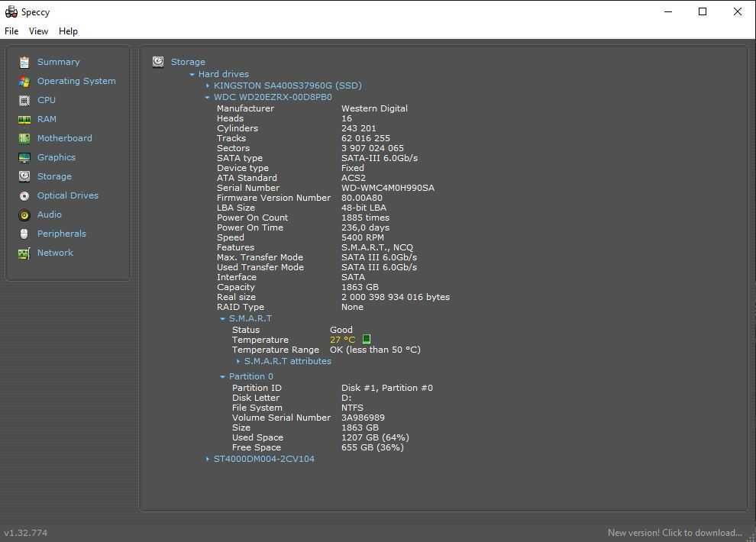Click the 5400 RPM speed value
This screenshot has width=756, height=542.
coord(363,237)
